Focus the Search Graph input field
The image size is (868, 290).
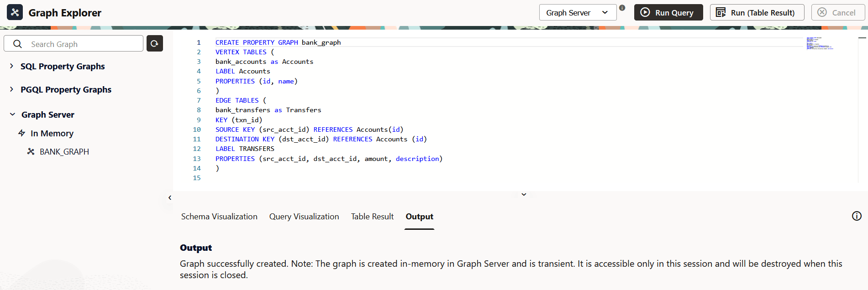[74, 44]
